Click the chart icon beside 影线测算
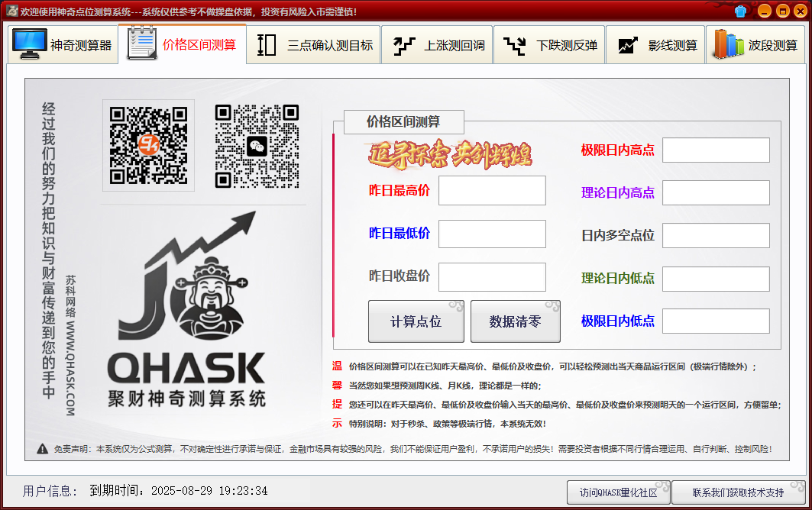 click(628, 46)
